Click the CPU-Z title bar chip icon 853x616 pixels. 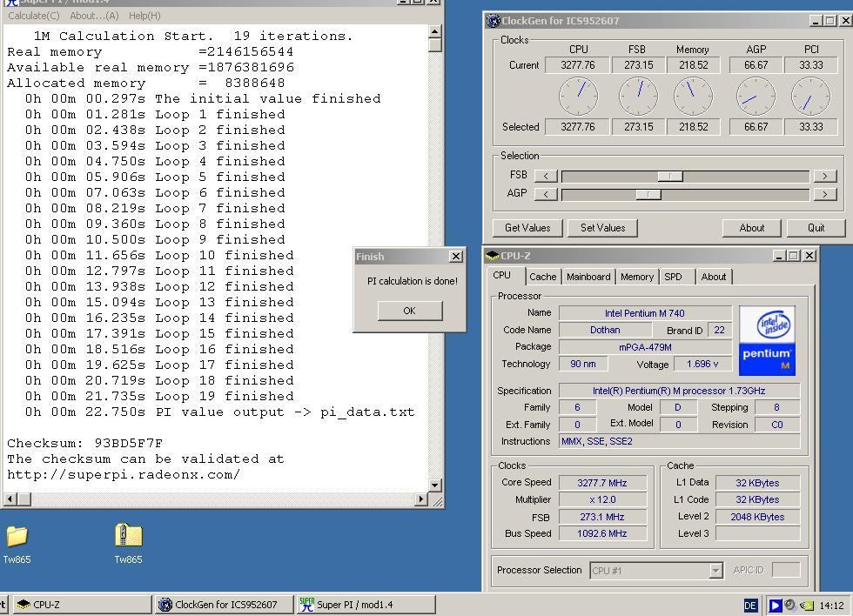pos(493,255)
